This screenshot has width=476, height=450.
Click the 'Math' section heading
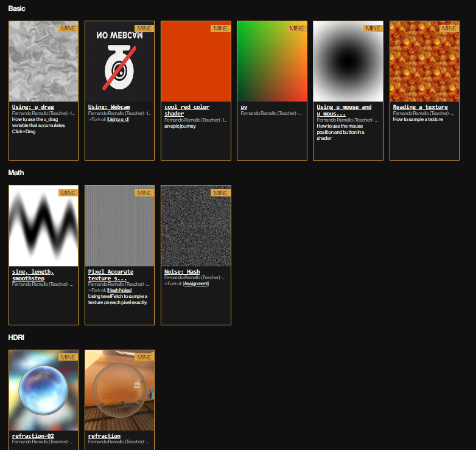click(16, 173)
